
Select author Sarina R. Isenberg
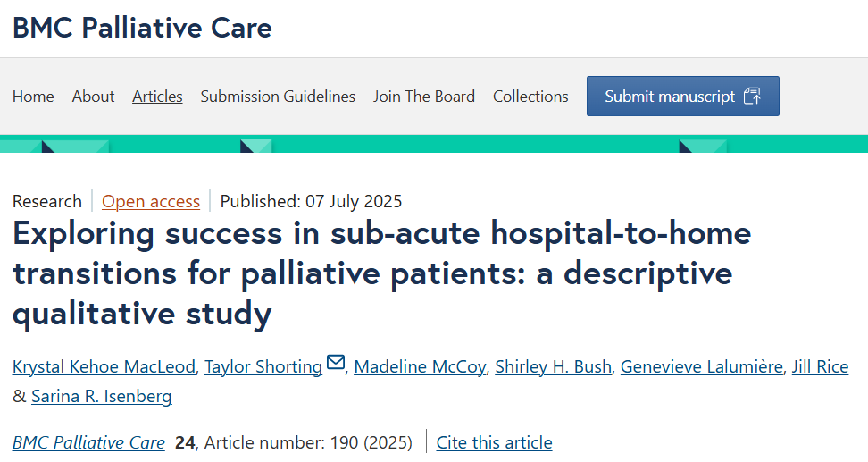tap(102, 396)
